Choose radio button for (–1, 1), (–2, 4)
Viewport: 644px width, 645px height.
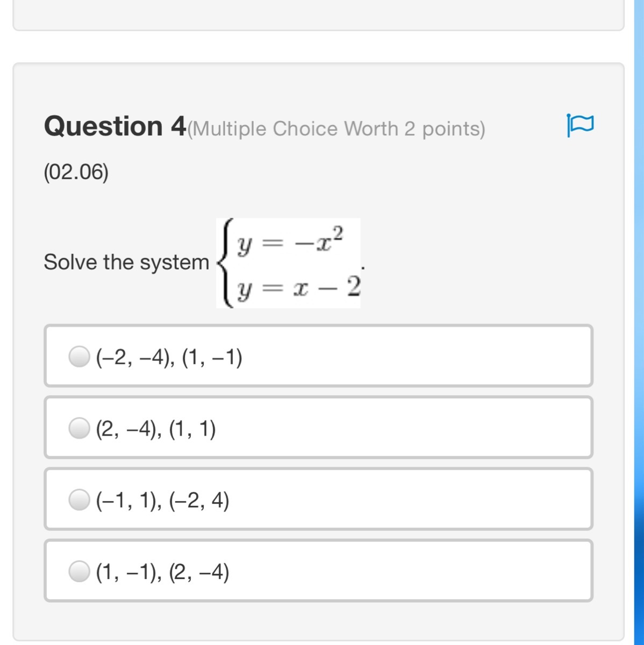click(x=78, y=499)
